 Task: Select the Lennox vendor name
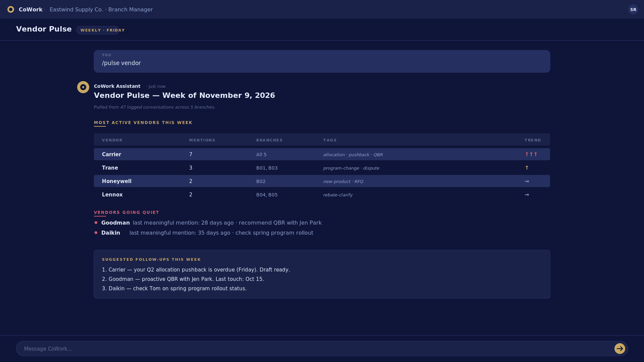point(112,195)
